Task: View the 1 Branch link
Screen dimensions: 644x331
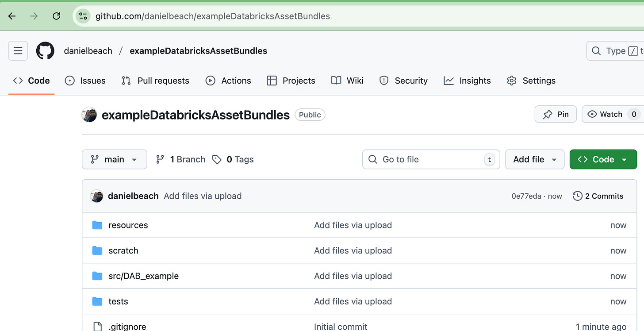Action: (181, 159)
